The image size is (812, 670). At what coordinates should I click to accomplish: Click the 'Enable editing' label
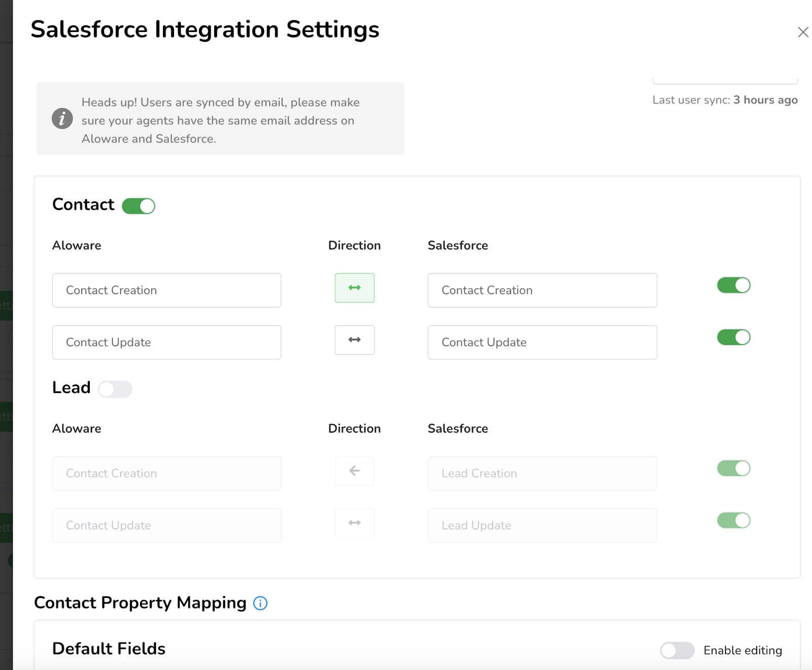point(742,650)
